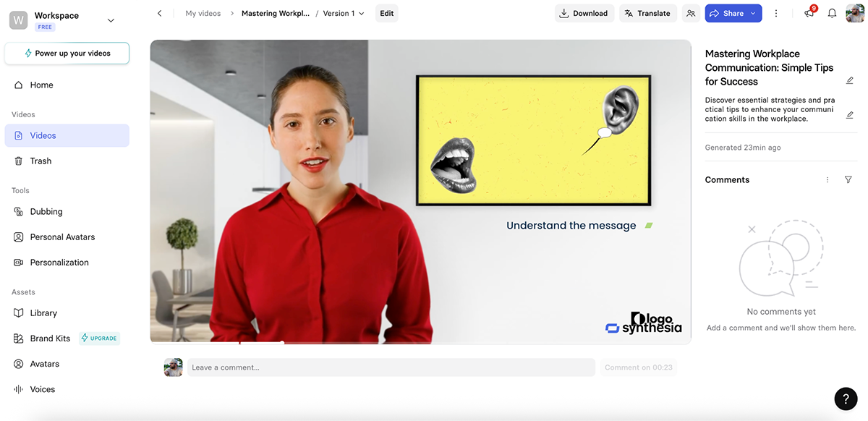
Task: Open the announcements megaphone icon
Action: (x=809, y=13)
